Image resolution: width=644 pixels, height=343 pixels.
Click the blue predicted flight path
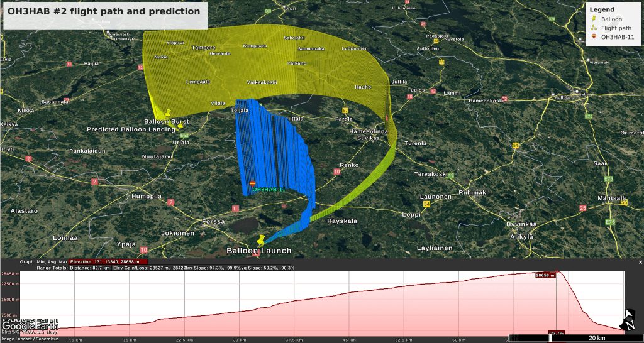click(277, 151)
